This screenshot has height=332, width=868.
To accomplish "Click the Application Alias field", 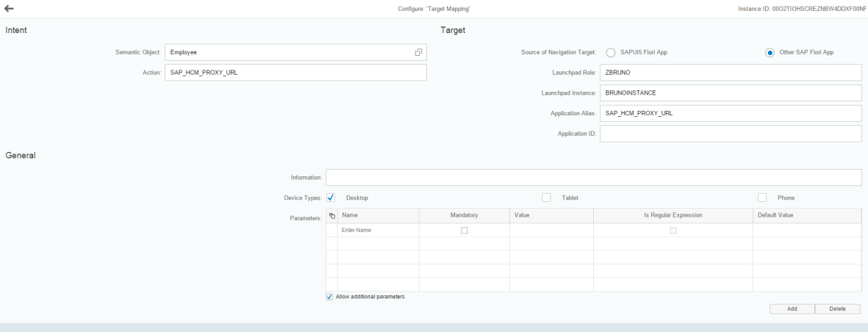I will pyautogui.click(x=730, y=114).
